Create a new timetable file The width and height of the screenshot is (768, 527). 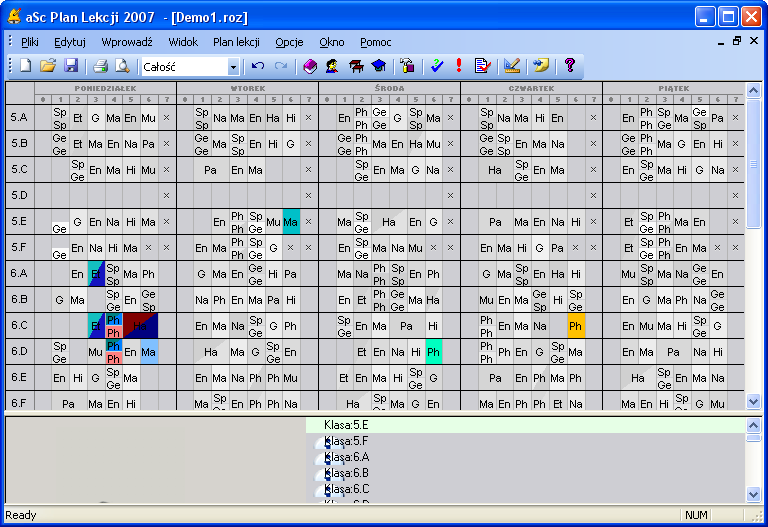tap(25, 66)
